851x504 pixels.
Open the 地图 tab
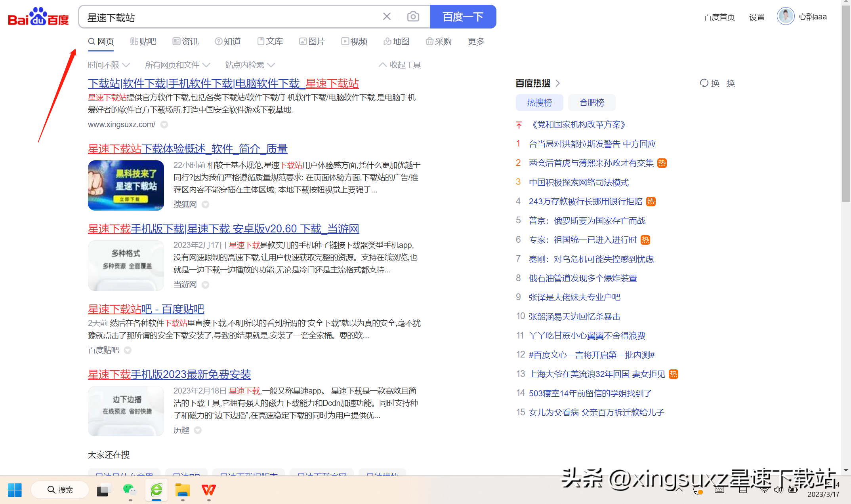point(396,42)
